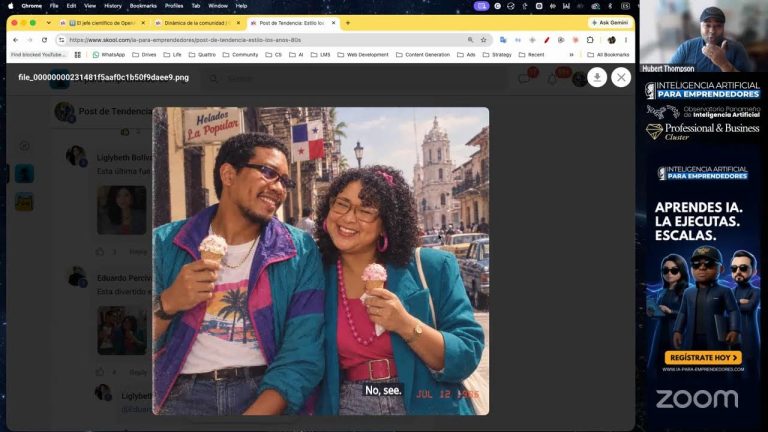Open the Quattro bookmark folder
768x432 pixels.
pos(202,55)
